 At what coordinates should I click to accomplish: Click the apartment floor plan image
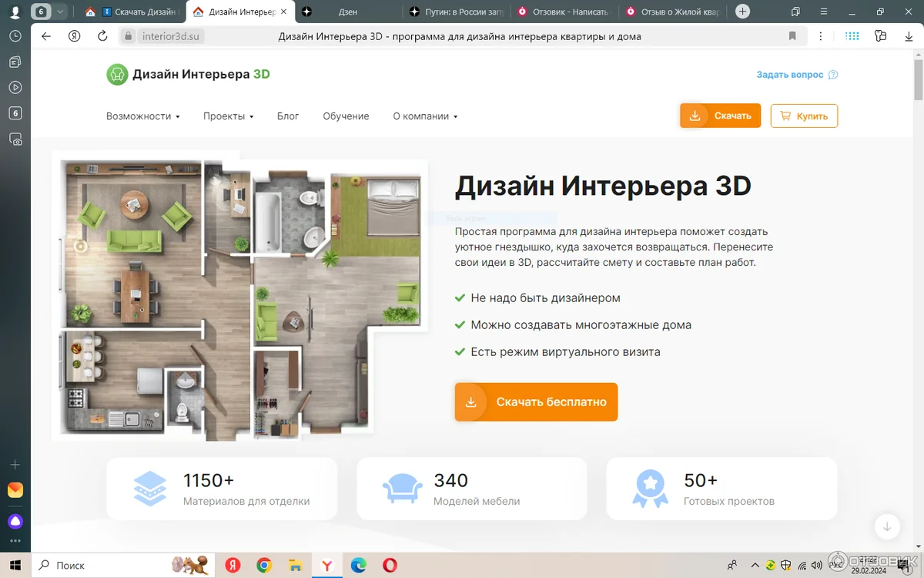pyautogui.click(x=240, y=296)
